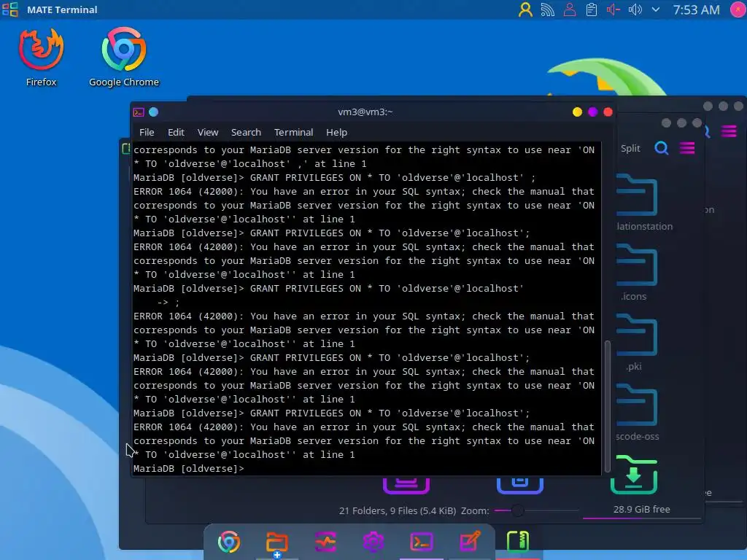Click the terminal titlebar app icon
The height and width of the screenshot is (560, 747).
click(139, 112)
